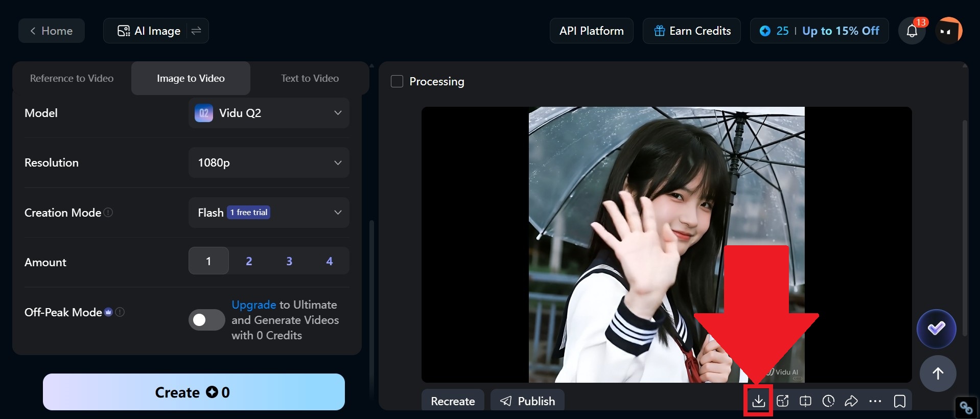Open Earn Credits
Screen dimensions: 980x419
692,31
